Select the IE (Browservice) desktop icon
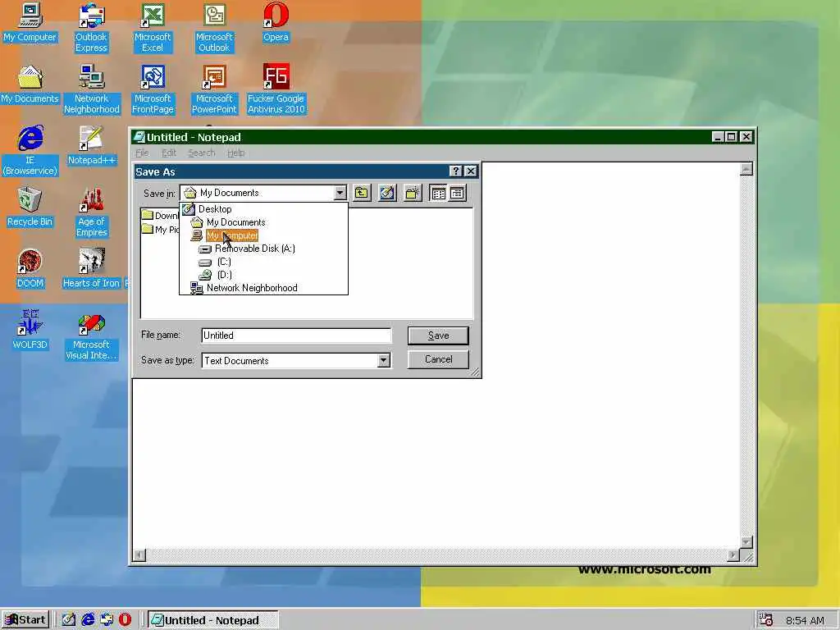Image resolution: width=840 pixels, height=630 pixels. (x=30, y=151)
